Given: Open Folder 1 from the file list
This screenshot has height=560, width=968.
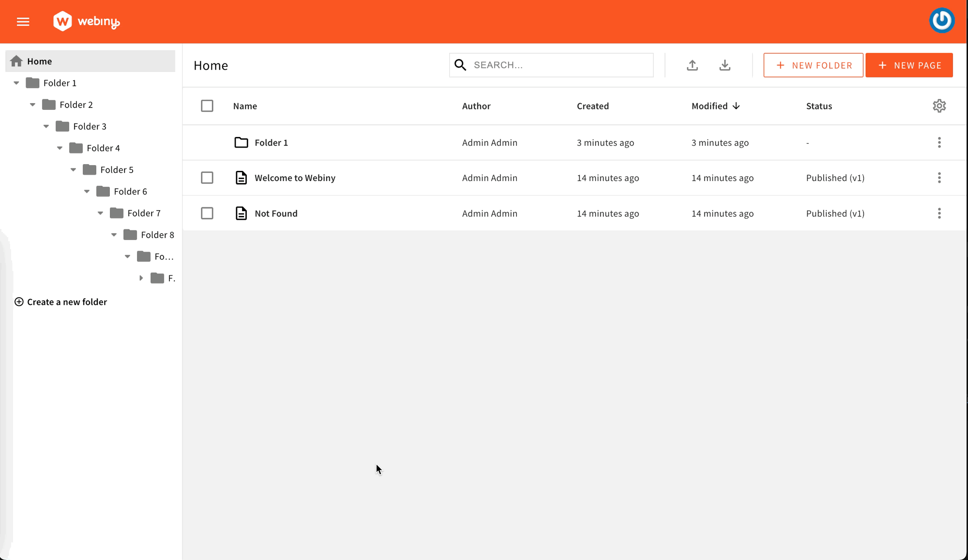Looking at the screenshot, I should click(x=271, y=142).
